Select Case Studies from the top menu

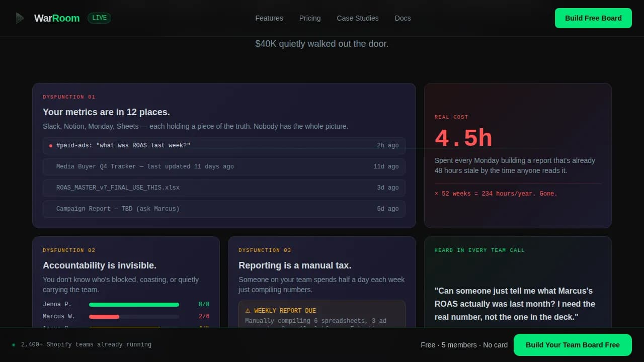tap(358, 18)
